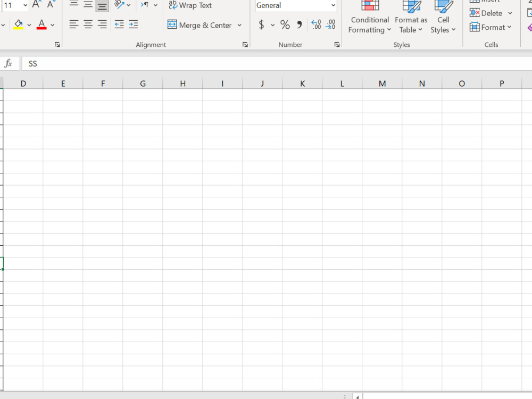
Task: Select the column F header
Action: click(x=103, y=84)
